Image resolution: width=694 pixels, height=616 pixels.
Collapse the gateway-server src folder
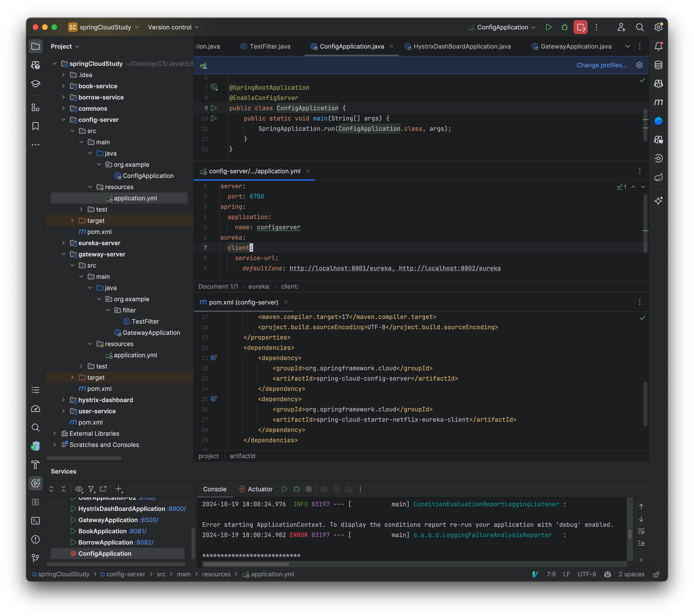(72, 265)
